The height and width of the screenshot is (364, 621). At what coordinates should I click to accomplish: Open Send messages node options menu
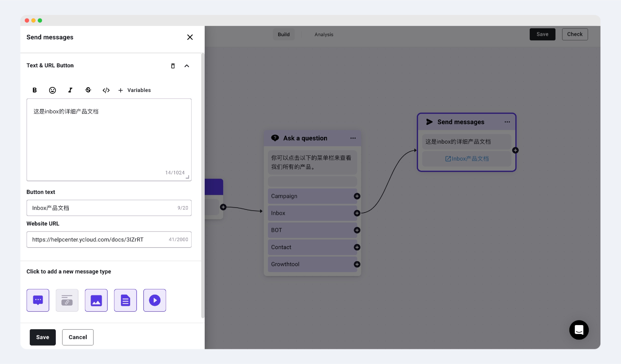tap(507, 122)
